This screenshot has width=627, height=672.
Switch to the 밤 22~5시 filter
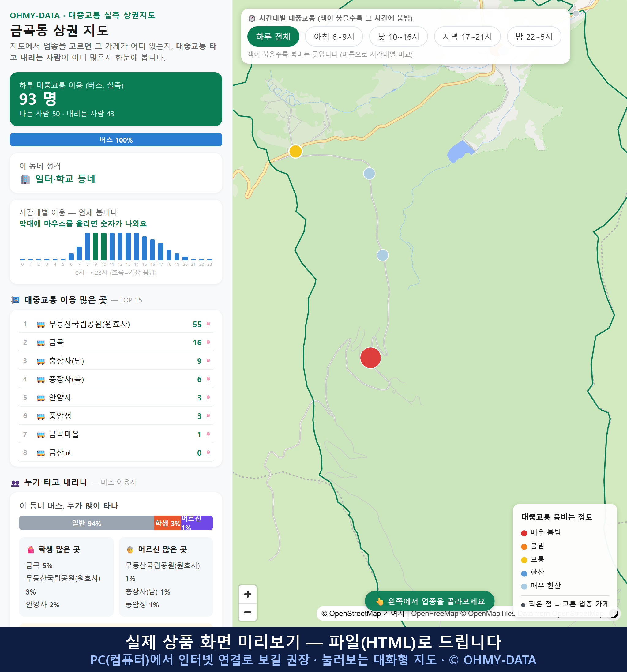point(534,36)
